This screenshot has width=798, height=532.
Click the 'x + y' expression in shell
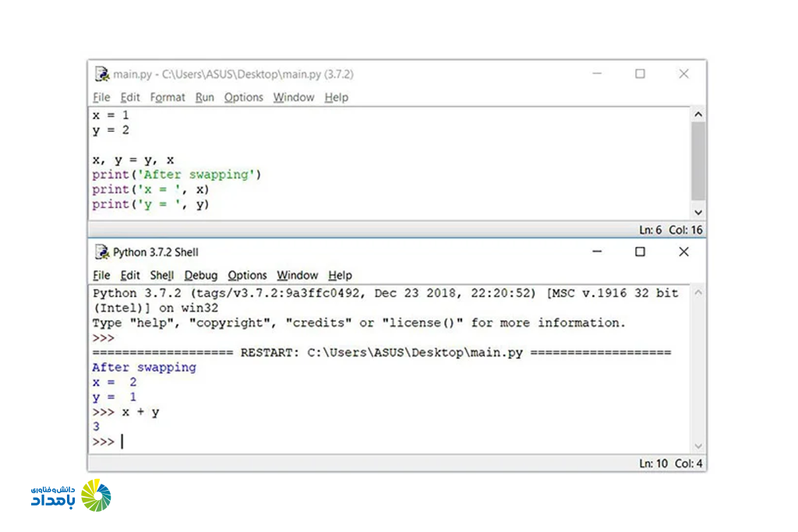point(140,412)
